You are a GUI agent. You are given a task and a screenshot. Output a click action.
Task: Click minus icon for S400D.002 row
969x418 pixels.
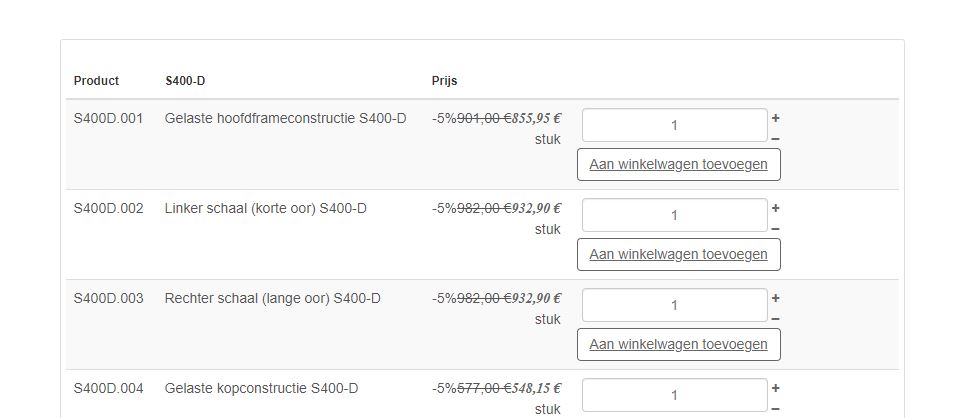pyautogui.click(x=776, y=229)
